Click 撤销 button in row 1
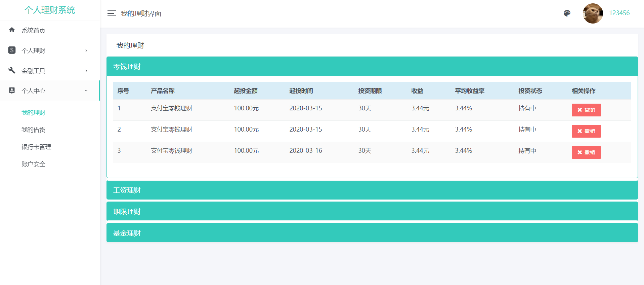Screen dimensions: 644x285 [x=586, y=110]
